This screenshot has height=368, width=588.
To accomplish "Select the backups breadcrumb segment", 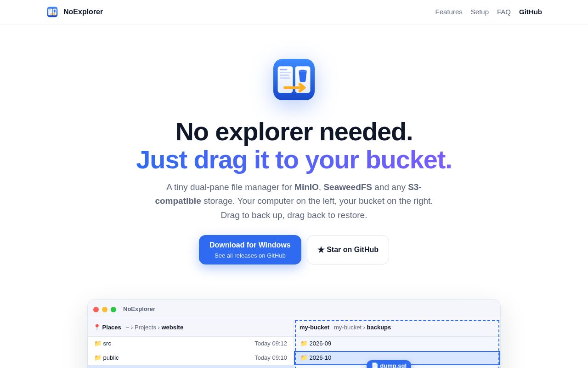I will [x=379, y=328].
